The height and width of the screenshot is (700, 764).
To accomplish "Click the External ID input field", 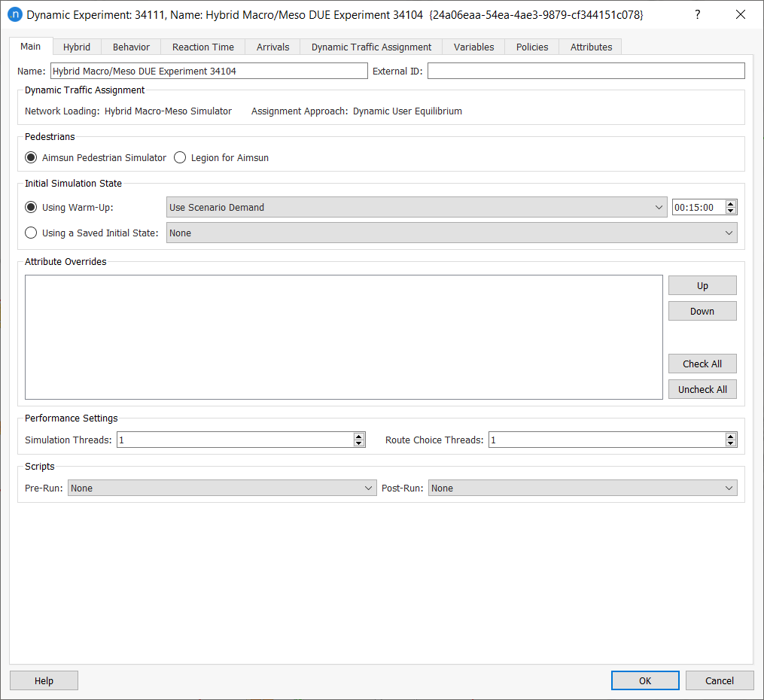I will pyautogui.click(x=586, y=72).
